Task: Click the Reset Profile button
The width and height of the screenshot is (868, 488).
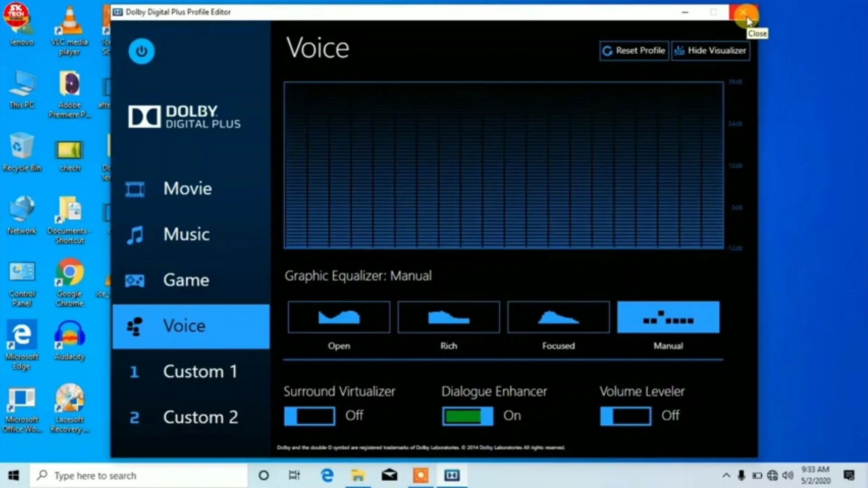Action: click(634, 51)
